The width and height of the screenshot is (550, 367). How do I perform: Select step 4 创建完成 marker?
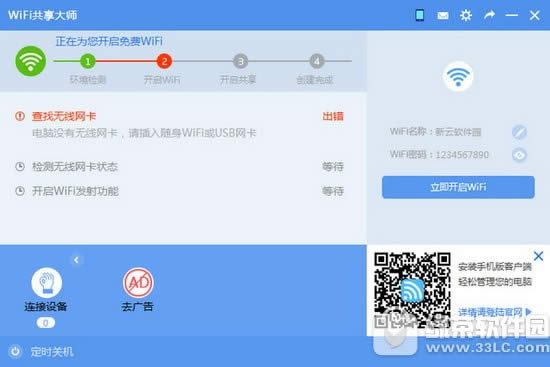(317, 61)
